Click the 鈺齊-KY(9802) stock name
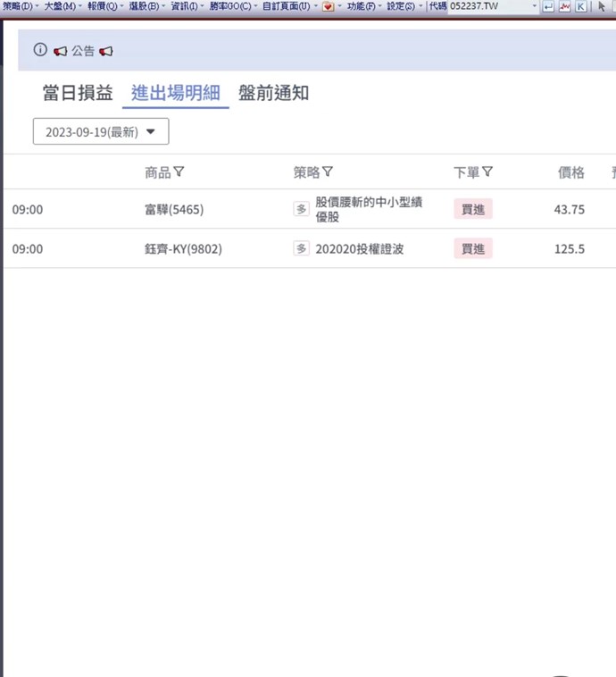This screenshot has height=677, width=616. click(183, 249)
